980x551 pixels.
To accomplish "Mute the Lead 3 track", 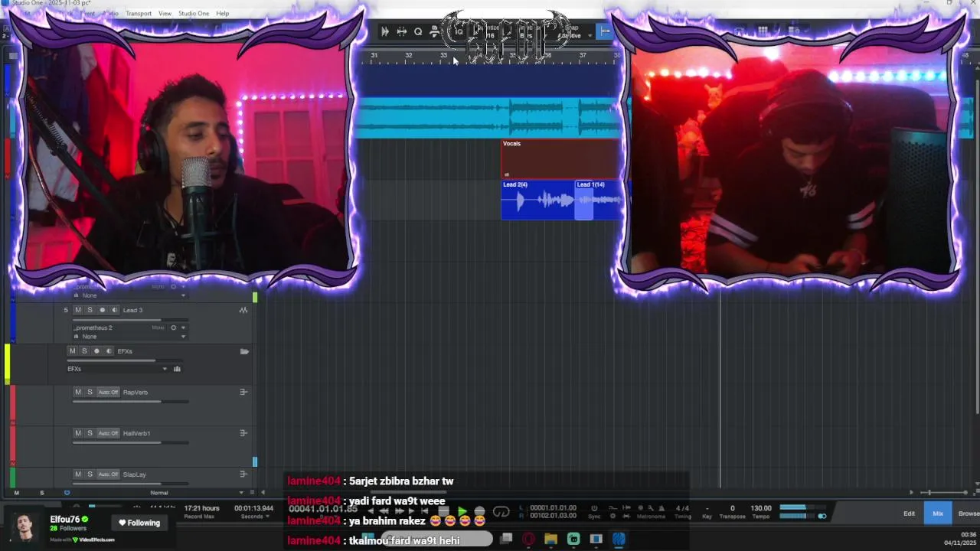I will click(x=77, y=310).
